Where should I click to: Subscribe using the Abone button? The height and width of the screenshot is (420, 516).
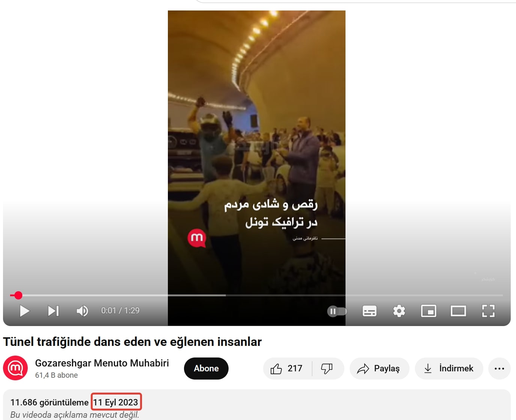click(x=206, y=369)
